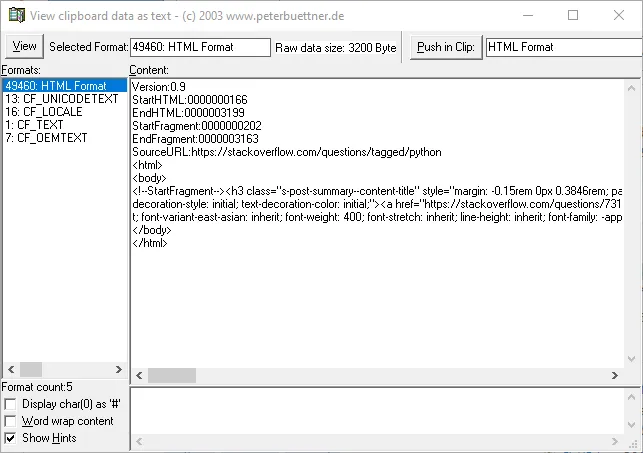
Task: Select the 7: CF_OEMTEXT format
Action: [46, 138]
